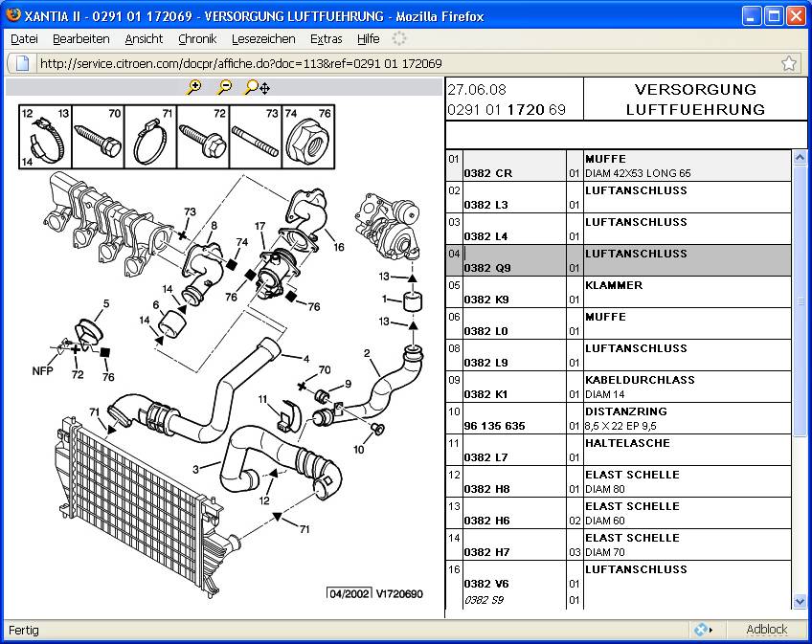This screenshot has width=812, height=644.
Task: Select part number 96 135 635
Action: (494, 426)
